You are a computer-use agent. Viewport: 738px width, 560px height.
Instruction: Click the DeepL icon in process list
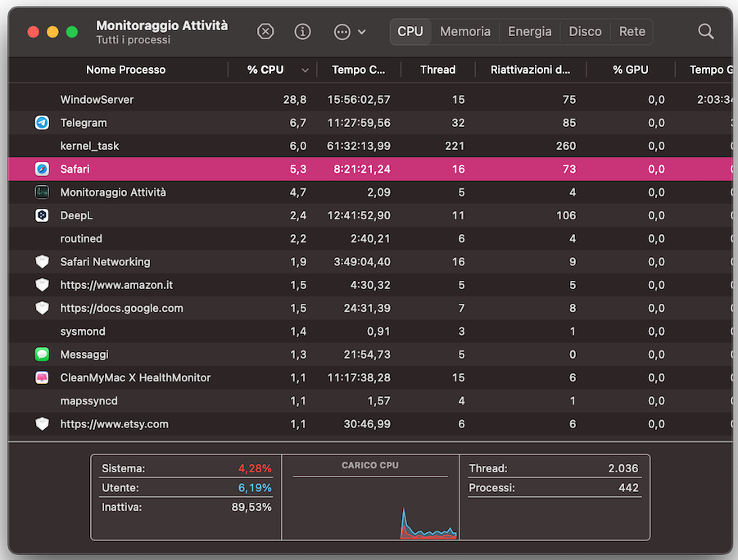tap(43, 215)
